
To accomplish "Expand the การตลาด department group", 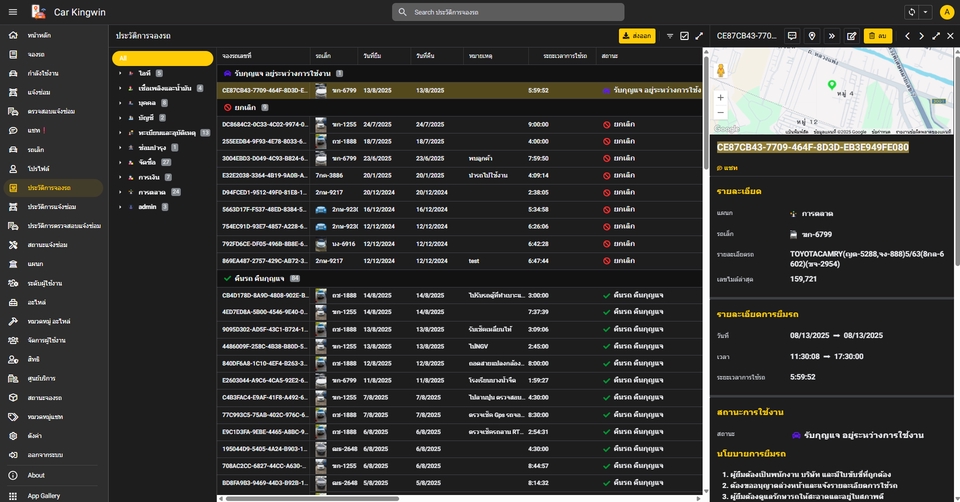I will [x=120, y=192].
